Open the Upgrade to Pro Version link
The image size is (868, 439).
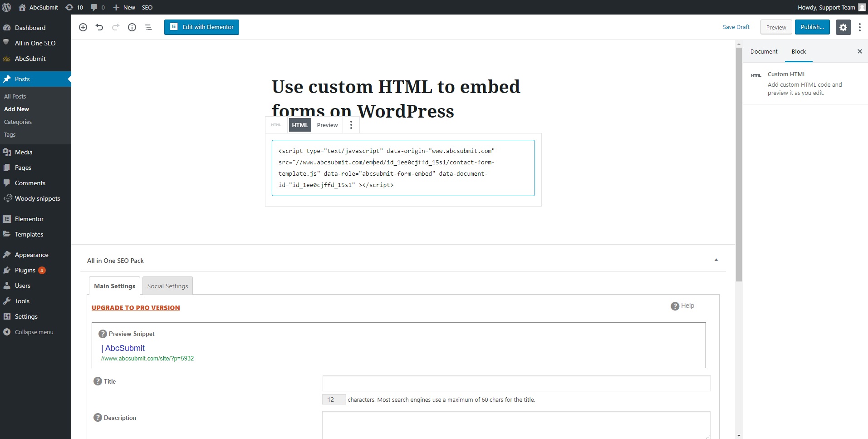(136, 307)
